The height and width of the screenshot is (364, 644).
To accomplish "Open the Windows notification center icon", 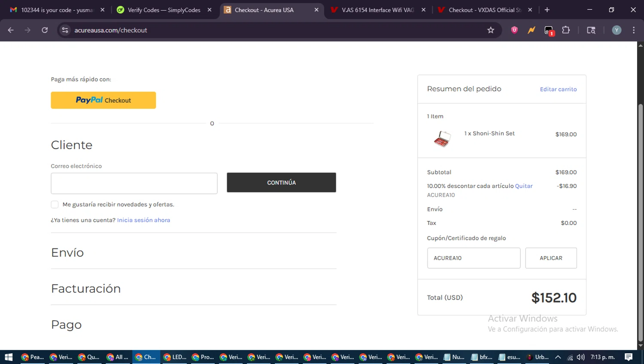I will 629,357.
